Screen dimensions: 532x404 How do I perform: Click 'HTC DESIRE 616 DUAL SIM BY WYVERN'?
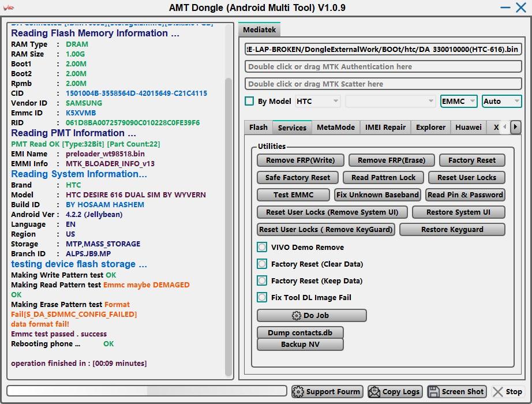click(x=136, y=195)
